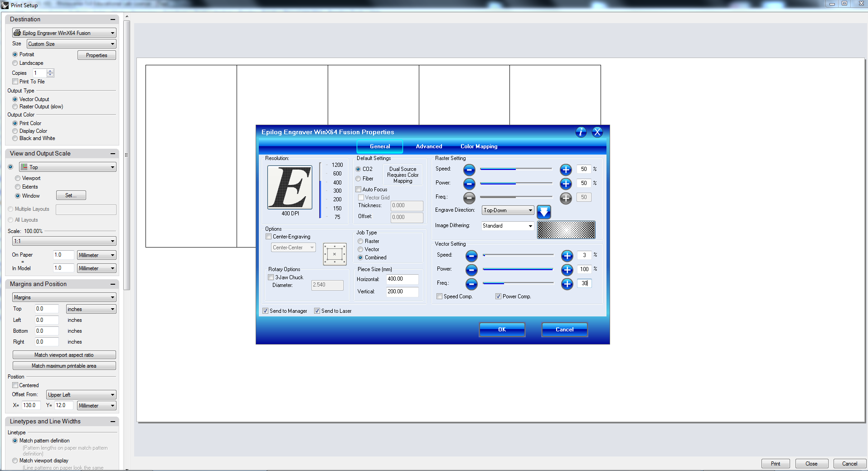Collapse the Linetypes and Line Widths panel
This screenshot has height=471, width=868.
click(x=112, y=422)
